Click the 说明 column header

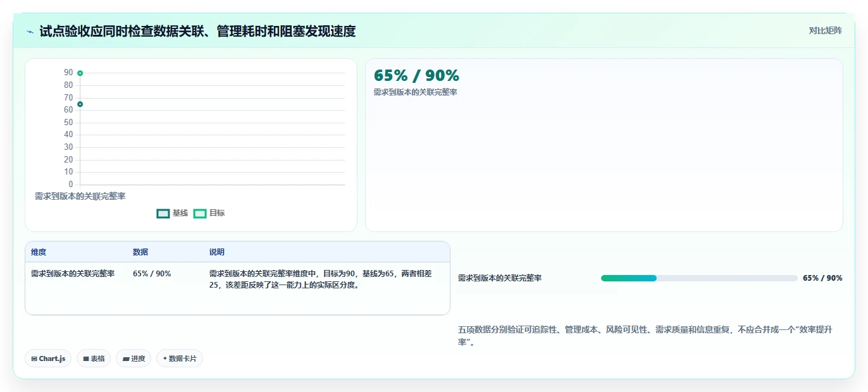point(217,252)
